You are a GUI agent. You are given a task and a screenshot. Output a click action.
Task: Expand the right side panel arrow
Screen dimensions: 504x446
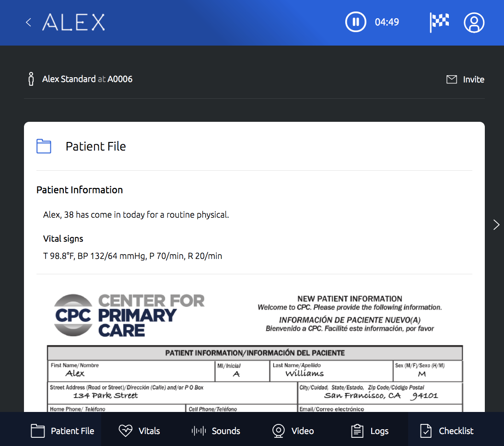pyautogui.click(x=496, y=225)
